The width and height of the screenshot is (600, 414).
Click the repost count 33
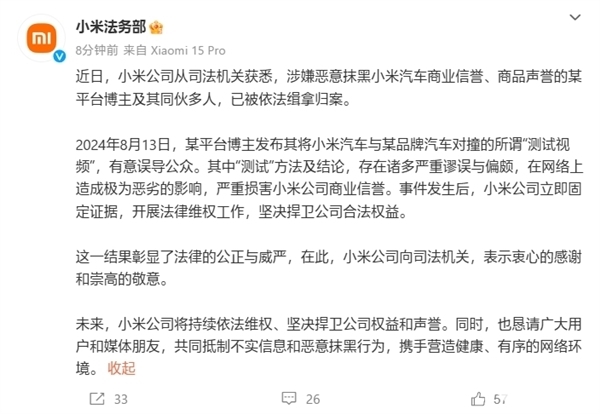[x=120, y=398]
